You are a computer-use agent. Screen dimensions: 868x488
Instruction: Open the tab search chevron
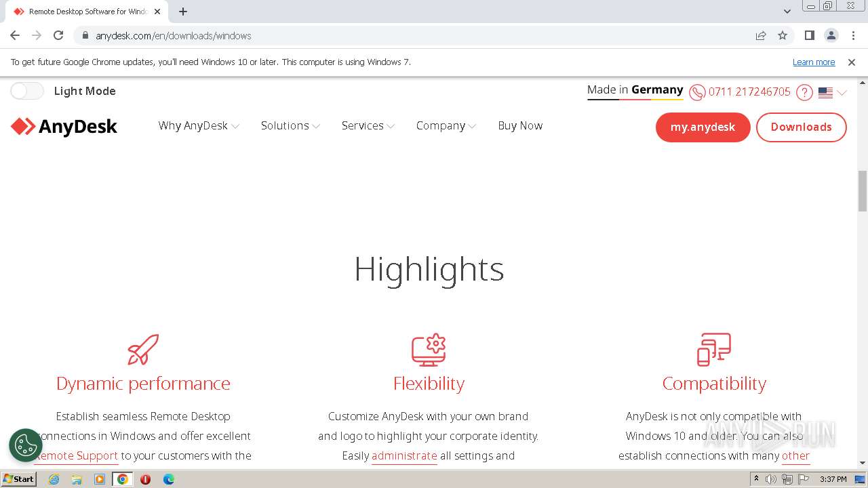(x=787, y=12)
